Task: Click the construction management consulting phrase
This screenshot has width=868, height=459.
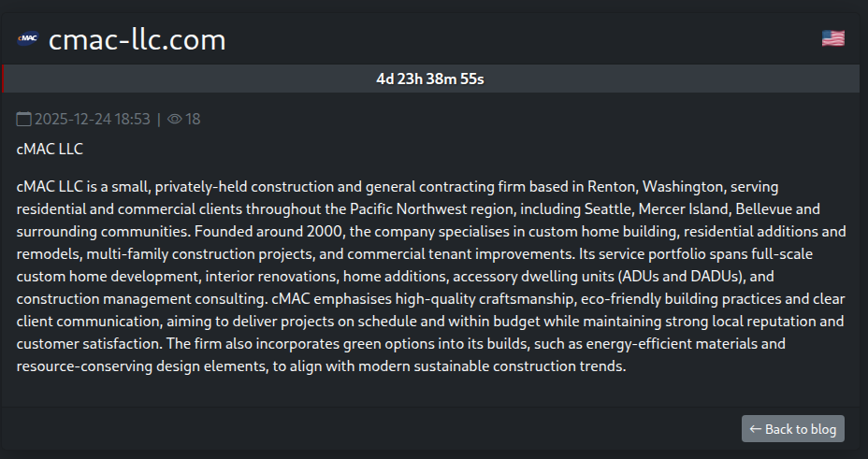Action: pyautogui.click(x=140, y=298)
